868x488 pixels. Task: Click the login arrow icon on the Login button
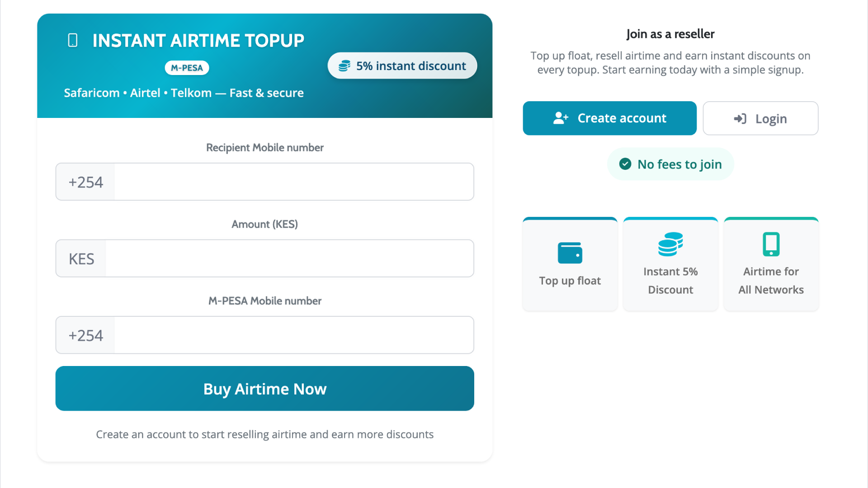(x=740, y=118)
